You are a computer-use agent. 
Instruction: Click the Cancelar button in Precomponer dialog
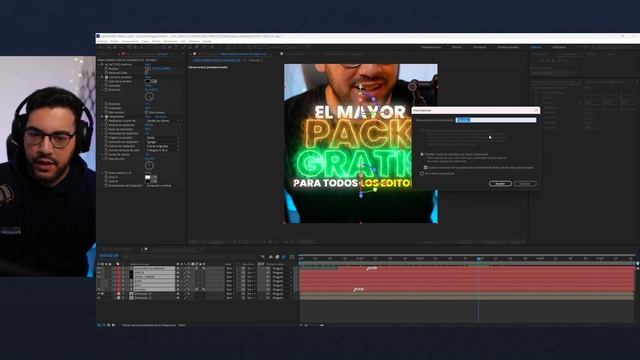(525, 184)
